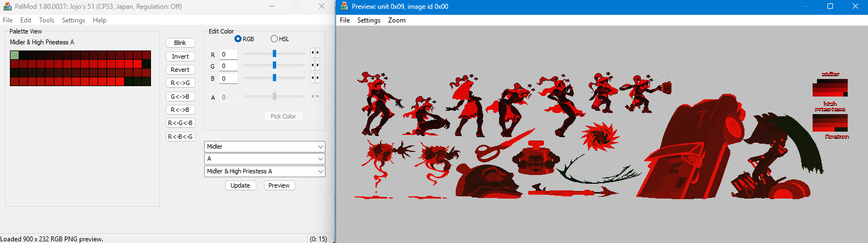
Task: Select the first green-gray palette swatch
Action: pos(14,55)
